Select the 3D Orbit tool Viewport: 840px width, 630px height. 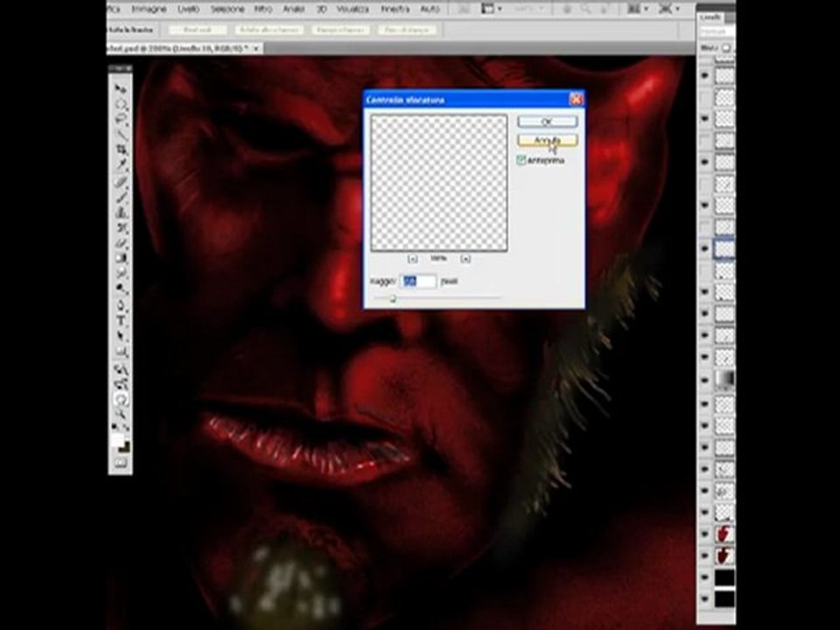(121, 383)
